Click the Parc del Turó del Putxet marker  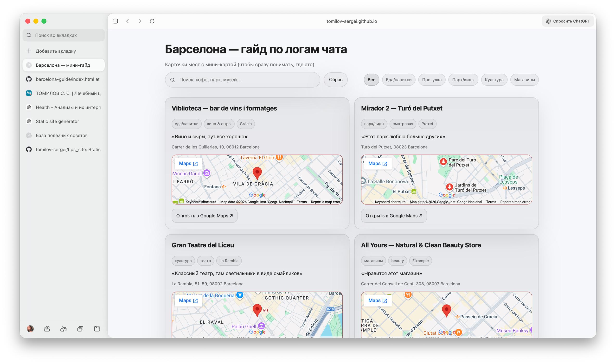[x=443, y=162]
